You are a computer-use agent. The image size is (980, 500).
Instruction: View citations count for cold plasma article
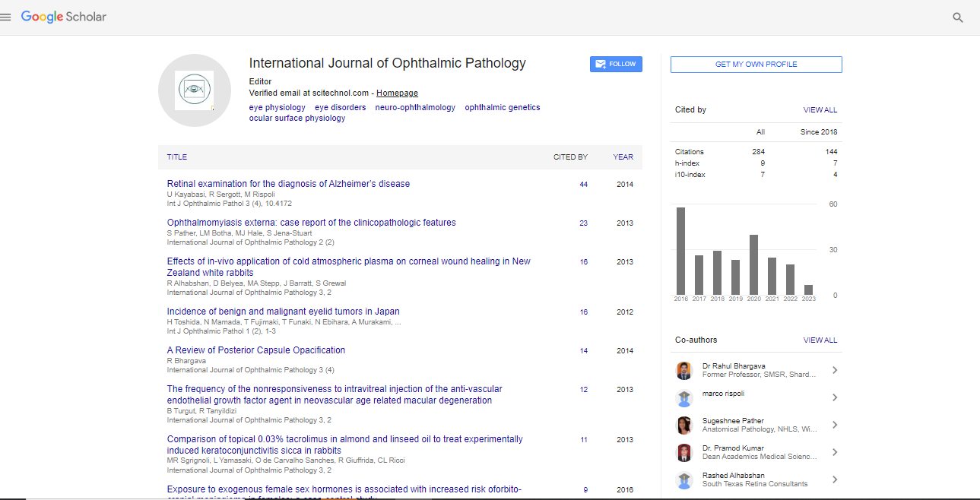583,262
